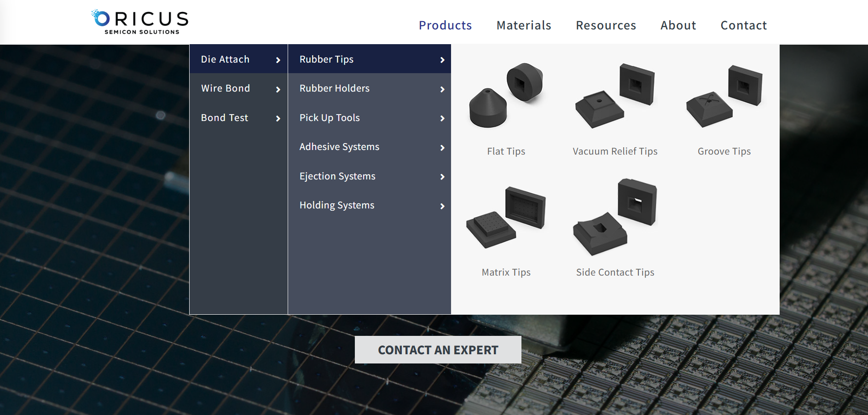Image resolution: width=868 pixels, height=415 pixels.
Task: Select the Vacuum Relief Tips product image
Action: tap(615, 95)
